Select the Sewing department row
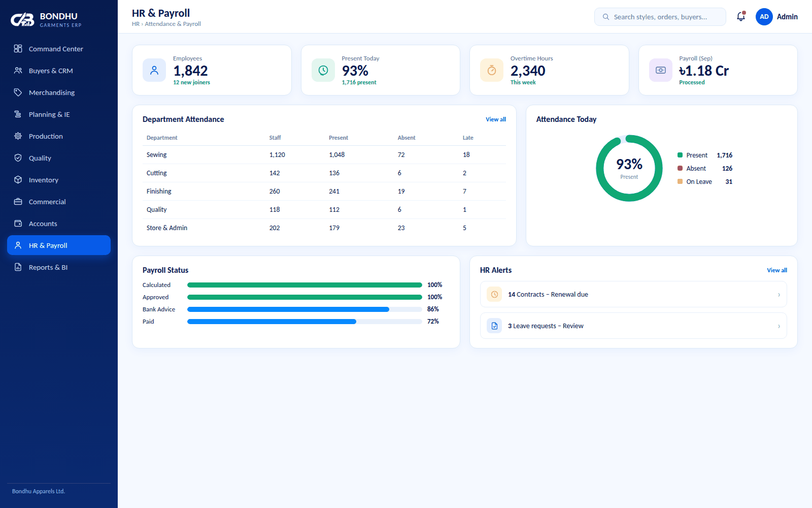This screenshot has height=508, width=812. click(x=324, y=155)
